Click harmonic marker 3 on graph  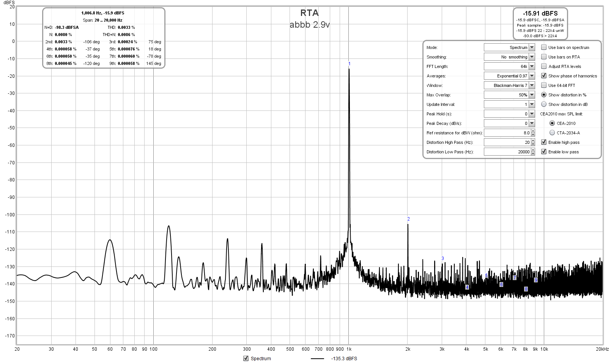pos(443,258)
